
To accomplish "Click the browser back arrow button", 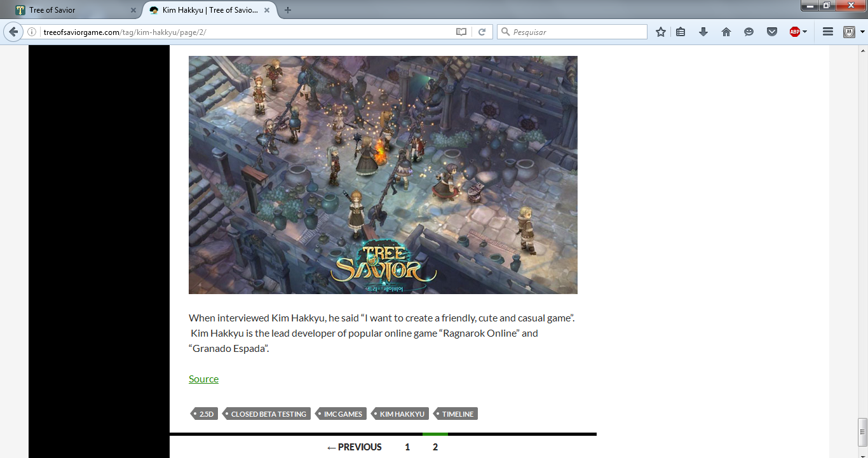I will [13, 32].
